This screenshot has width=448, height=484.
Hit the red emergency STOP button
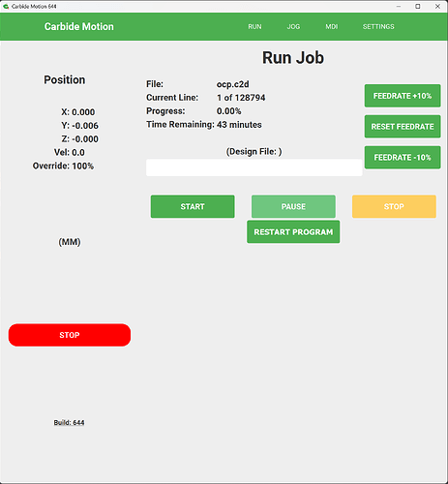tap(70, 335)
